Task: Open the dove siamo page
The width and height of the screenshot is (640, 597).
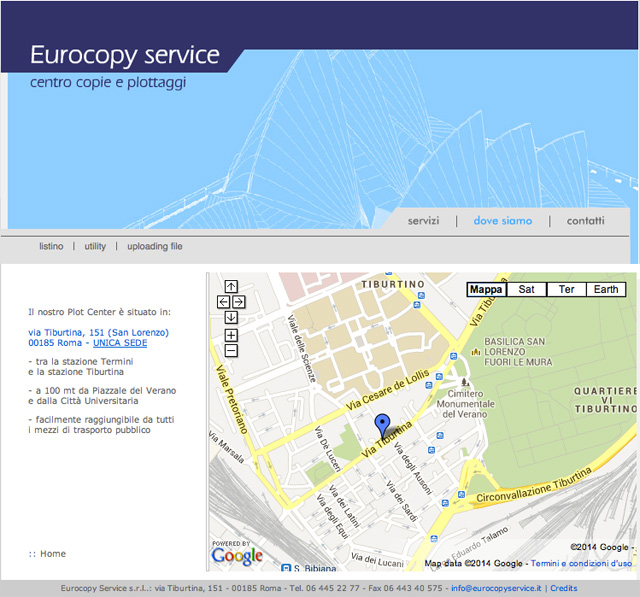Action: click(503, 221)
